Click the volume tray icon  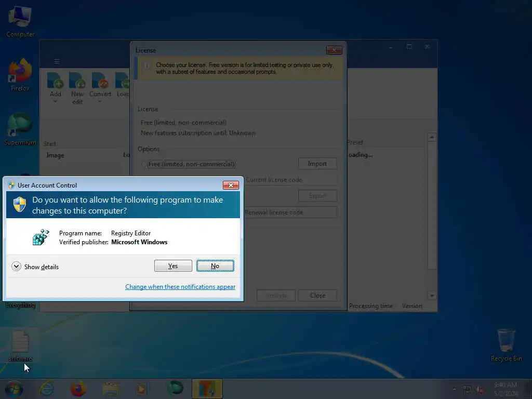coord(480,390)
